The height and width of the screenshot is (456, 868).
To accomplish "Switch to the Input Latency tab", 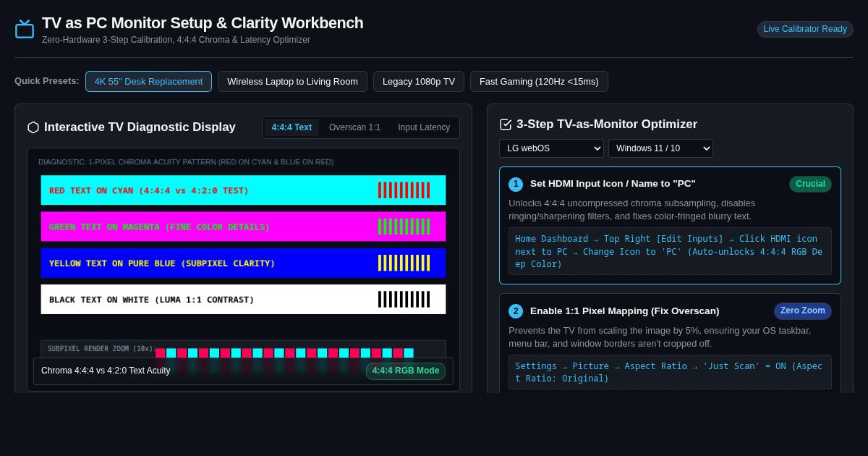I will pos(424,127).
